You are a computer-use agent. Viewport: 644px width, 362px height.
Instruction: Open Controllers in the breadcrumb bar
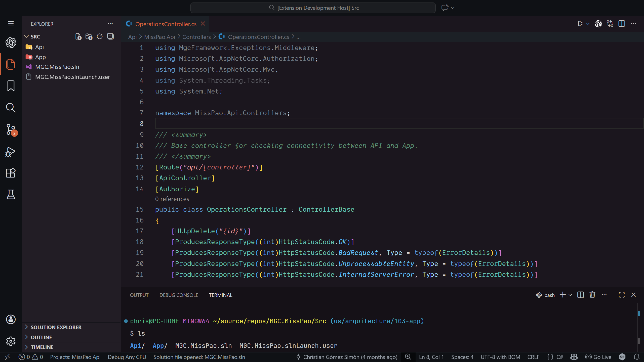click(196, 37)
